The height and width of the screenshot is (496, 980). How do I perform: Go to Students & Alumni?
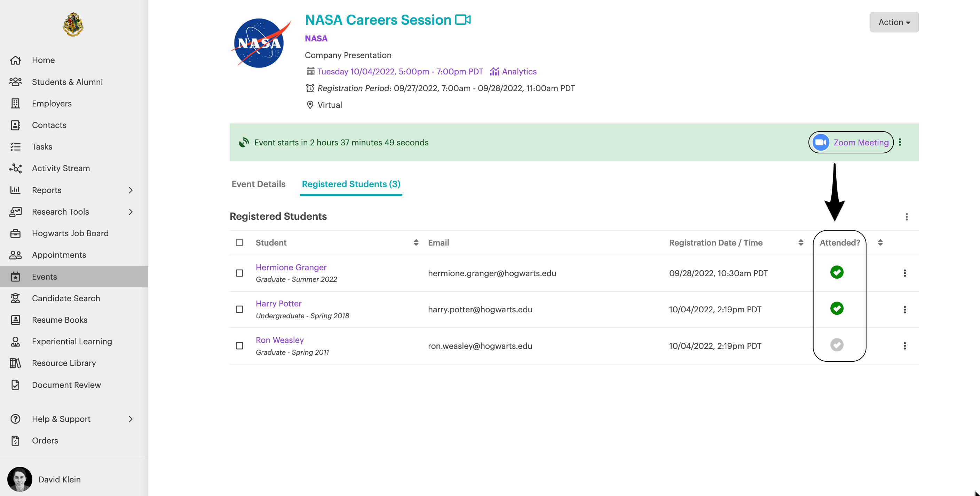click(67, 82)
